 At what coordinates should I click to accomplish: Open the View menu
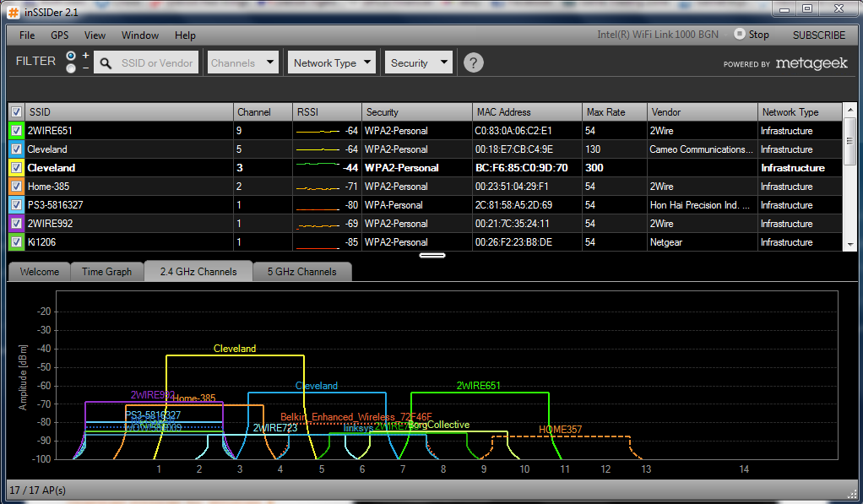95,35
